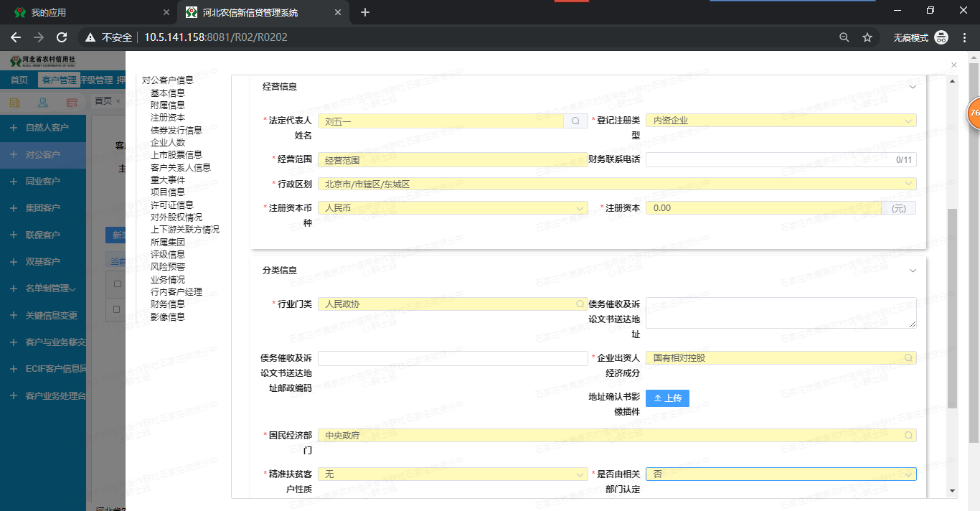
Task: Open lookup icon for 企业出资人经济成分
Action: click(908, 357)
